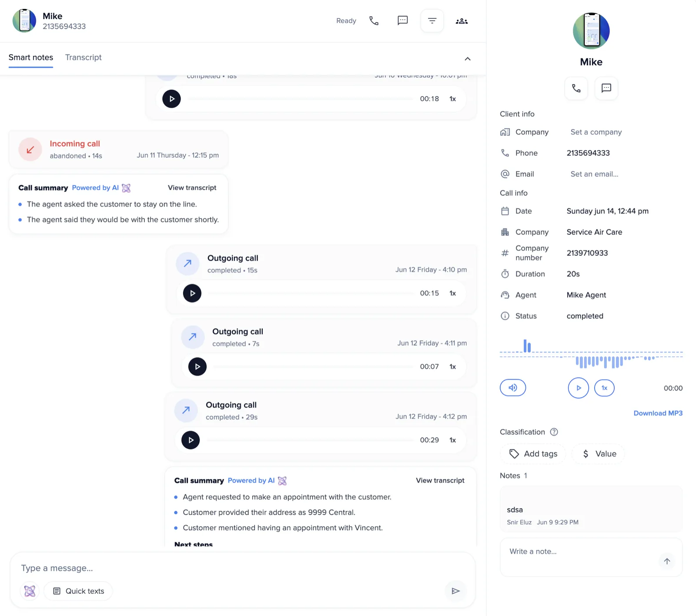Screen dimensions: 696x616
Task: Open the header chat message icon
Action: point(403,20)
